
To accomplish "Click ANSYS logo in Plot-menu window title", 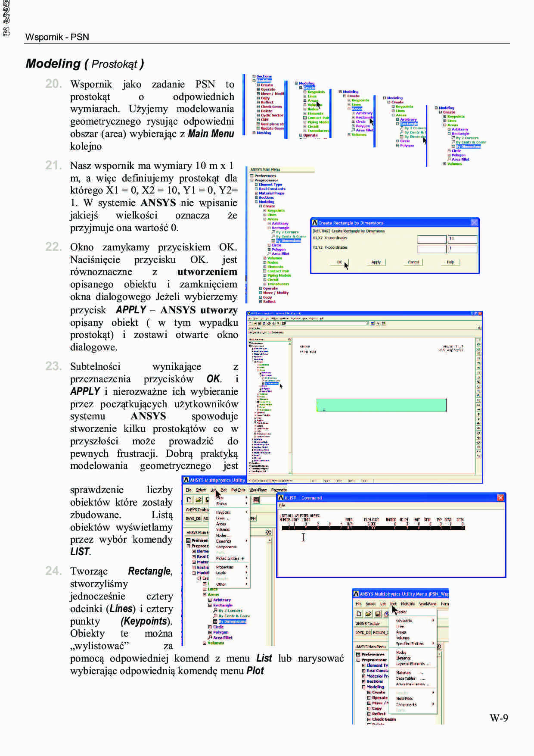I will (x=356, y=594).
